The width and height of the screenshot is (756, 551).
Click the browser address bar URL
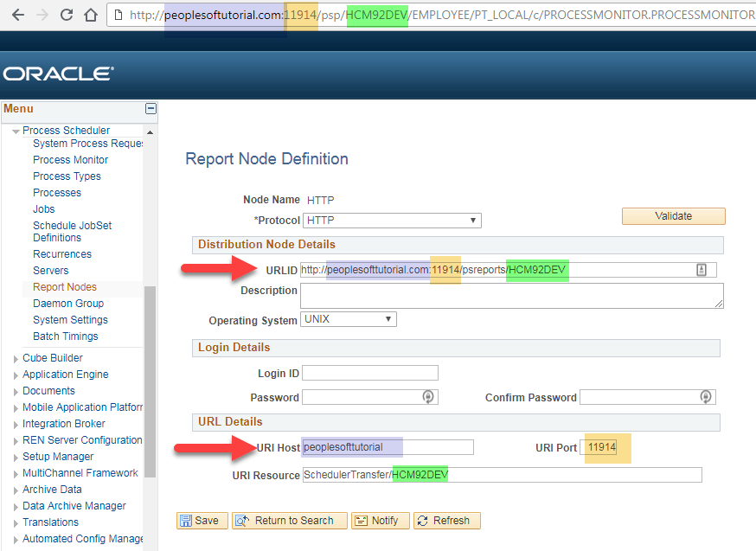pos(441,15)
